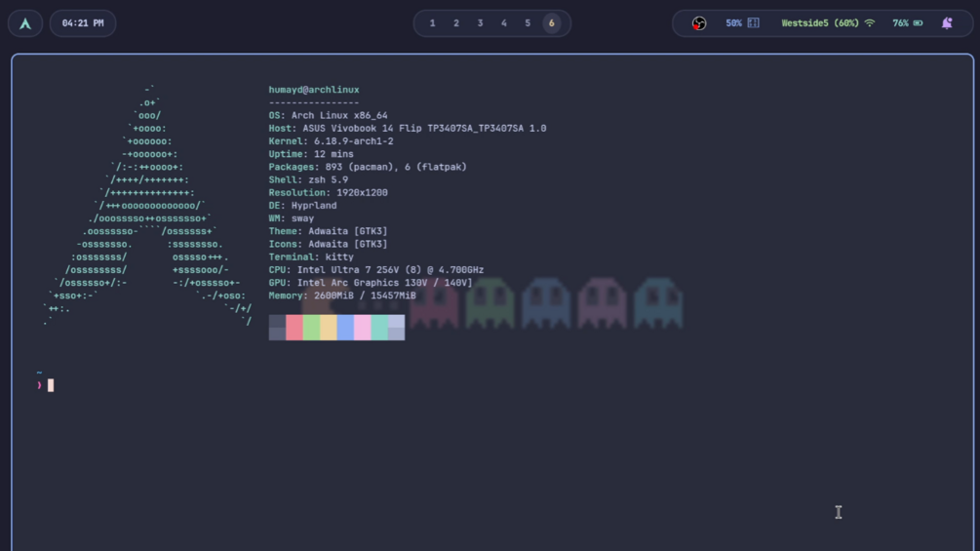Click the OBS recording tray icon
This screenshot has width=980, height=551.
699,23
